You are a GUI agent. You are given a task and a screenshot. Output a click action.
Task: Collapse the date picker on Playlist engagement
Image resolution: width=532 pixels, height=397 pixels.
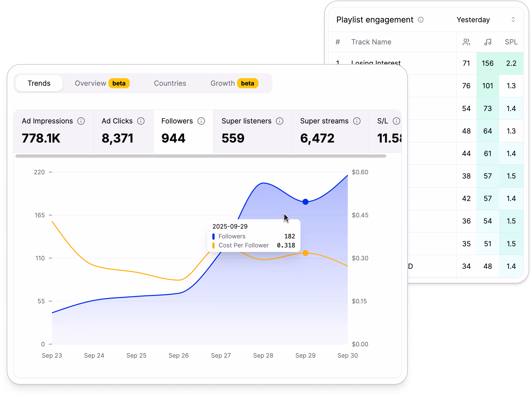point(513,20)
